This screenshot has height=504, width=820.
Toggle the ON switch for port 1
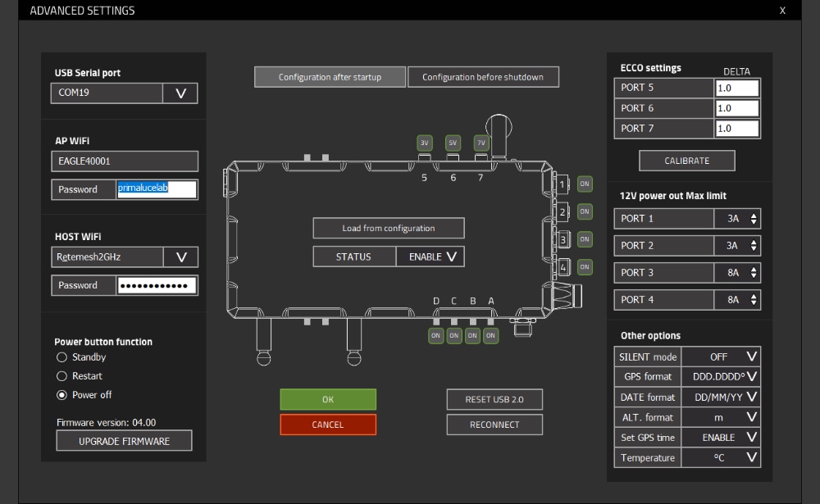584,184
